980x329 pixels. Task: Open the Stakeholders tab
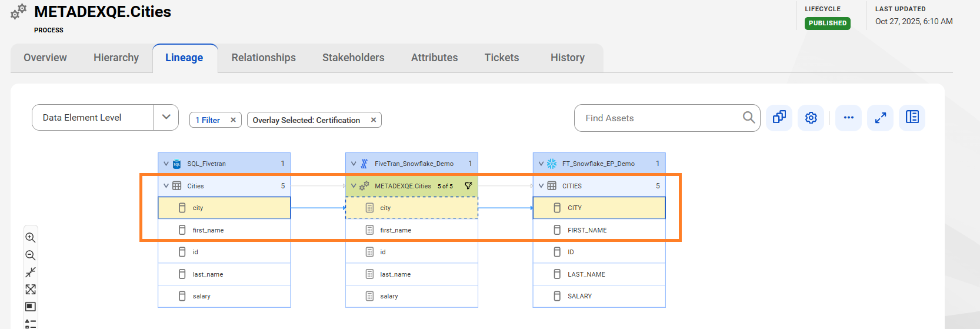click(353, 58)
